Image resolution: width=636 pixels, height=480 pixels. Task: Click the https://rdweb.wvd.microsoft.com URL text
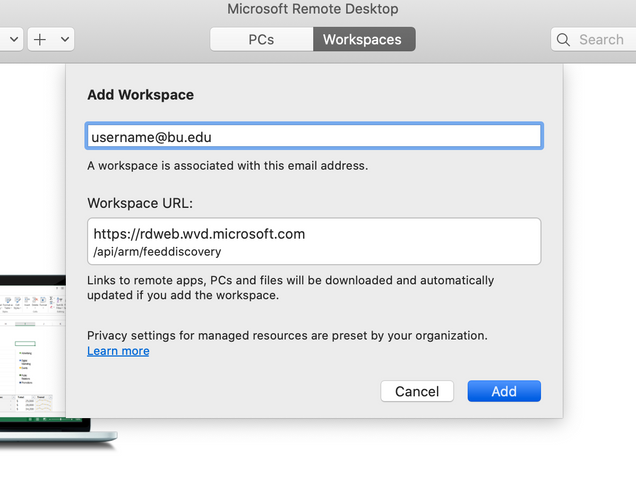click(199, 234)
